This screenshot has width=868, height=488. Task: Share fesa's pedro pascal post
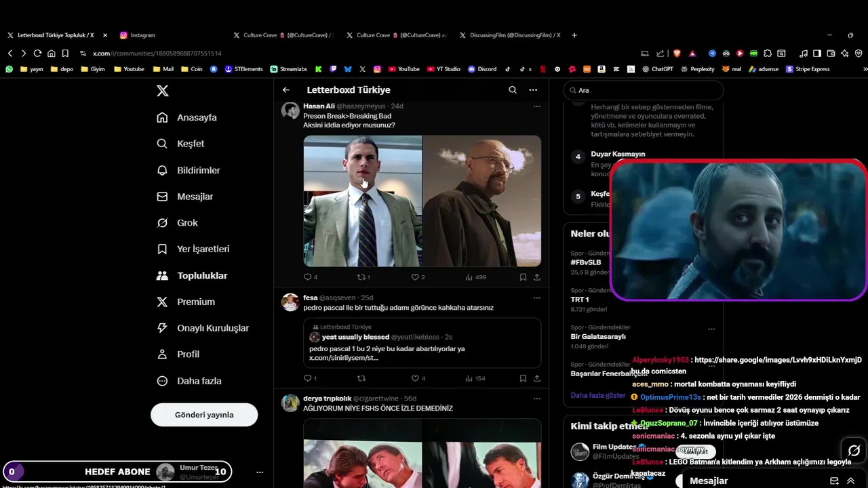coord(537,378)
